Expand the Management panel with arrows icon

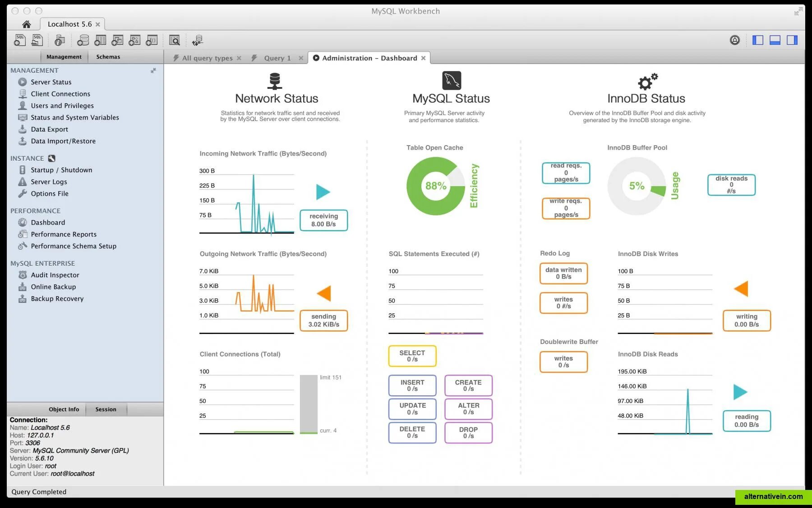pos(153,70)
